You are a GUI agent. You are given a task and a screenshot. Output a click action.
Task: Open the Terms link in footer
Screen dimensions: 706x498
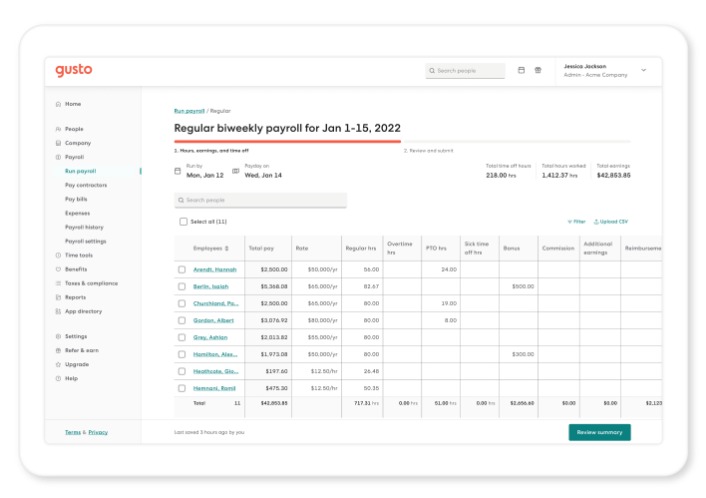72,432
